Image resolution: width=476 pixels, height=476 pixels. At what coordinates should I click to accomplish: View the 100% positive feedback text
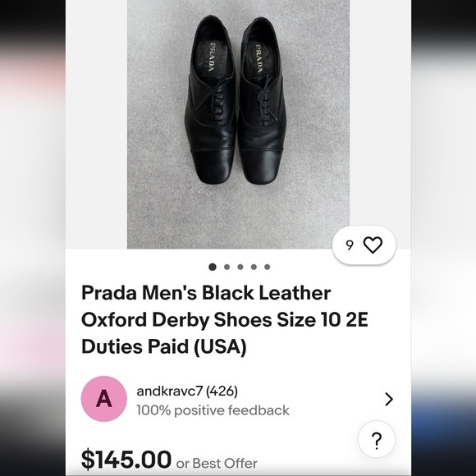click(213, 410)
